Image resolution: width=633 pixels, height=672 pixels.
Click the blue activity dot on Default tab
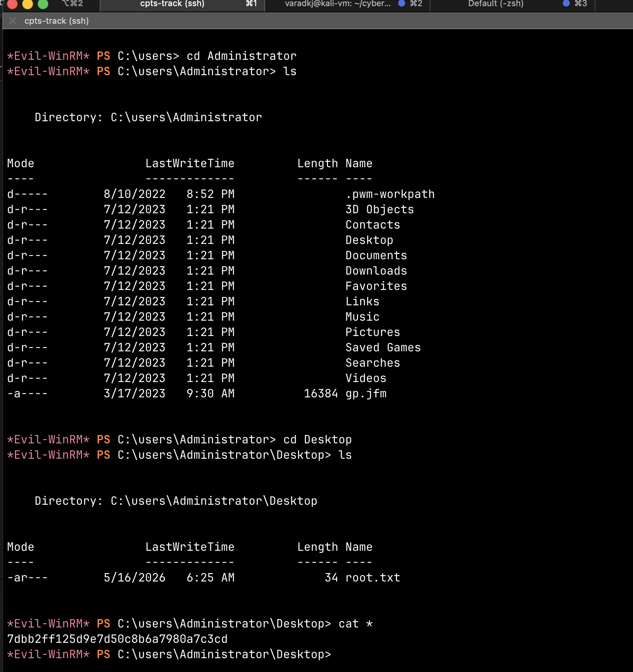coord(566,3)
